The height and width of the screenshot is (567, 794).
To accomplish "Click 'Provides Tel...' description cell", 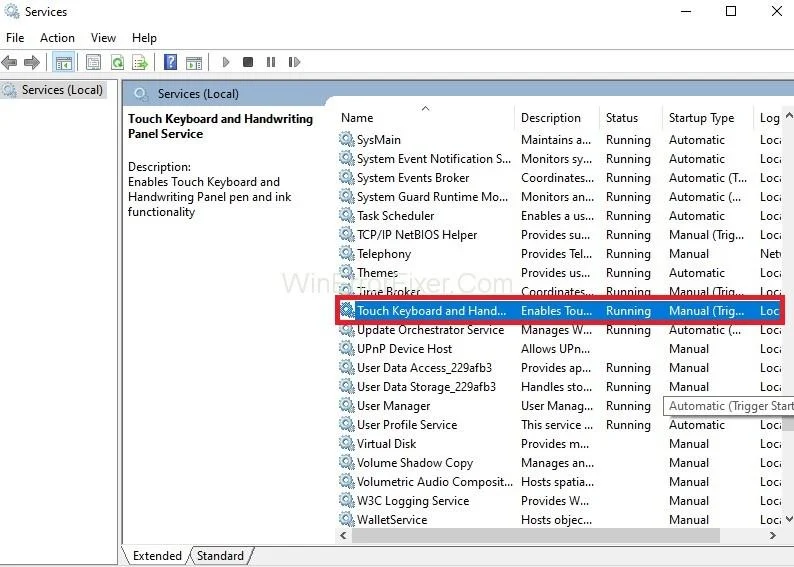I will coord(556,254).
